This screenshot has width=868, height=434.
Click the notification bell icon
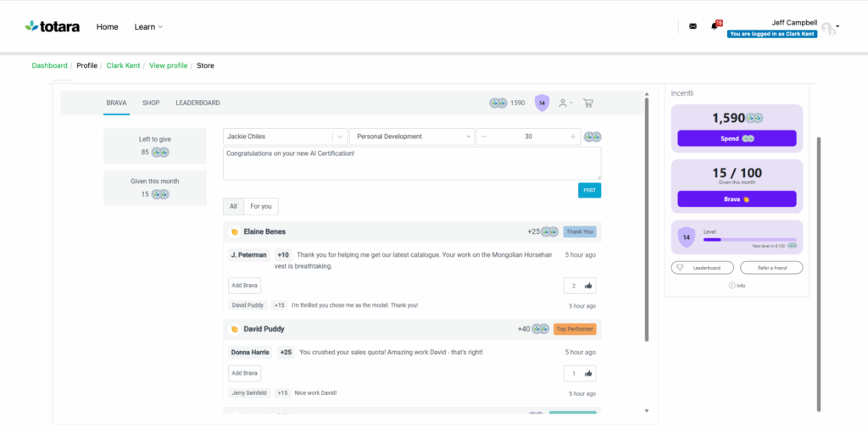pos(715,26)
